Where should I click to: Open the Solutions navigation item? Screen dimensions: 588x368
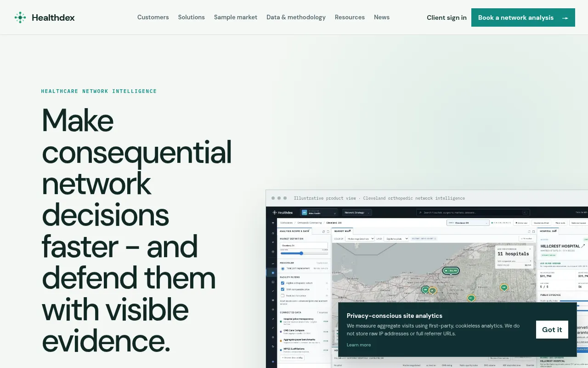192,17
